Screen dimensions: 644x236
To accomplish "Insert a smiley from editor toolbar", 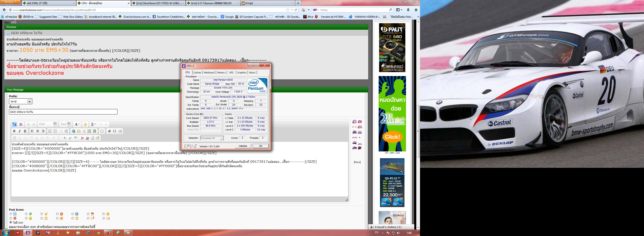I will coord(85,124).
